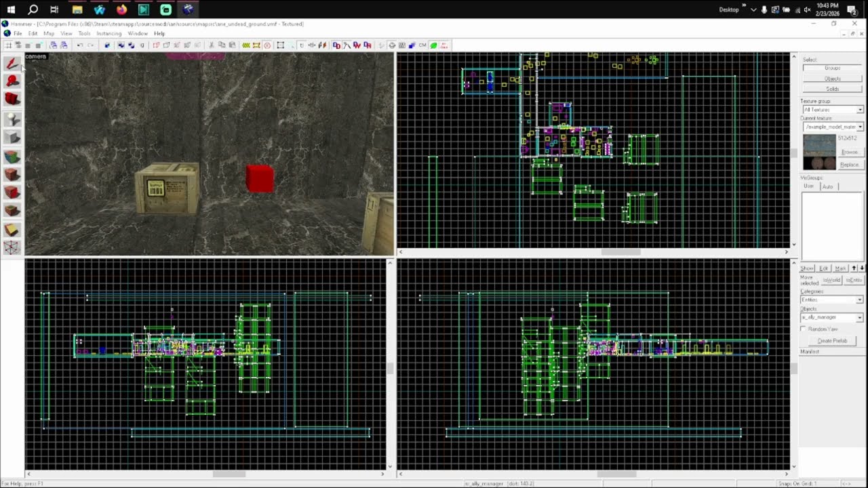This screenshot has width=868, height=488.
Task: Click the Mark VisGroup button
Action: coord(840,268)
